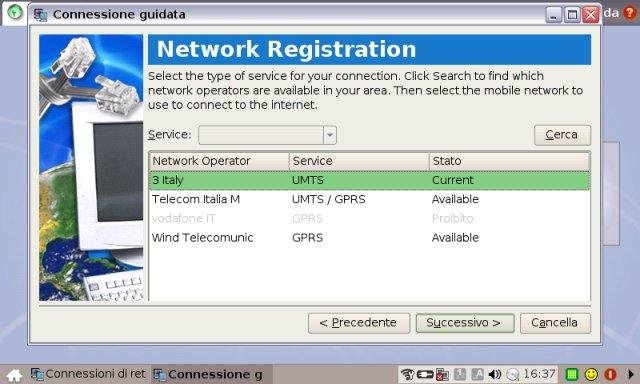This screenshot has width=640, height=384.
Task: Click the disc search tray icon
Action: coord(513,374)
